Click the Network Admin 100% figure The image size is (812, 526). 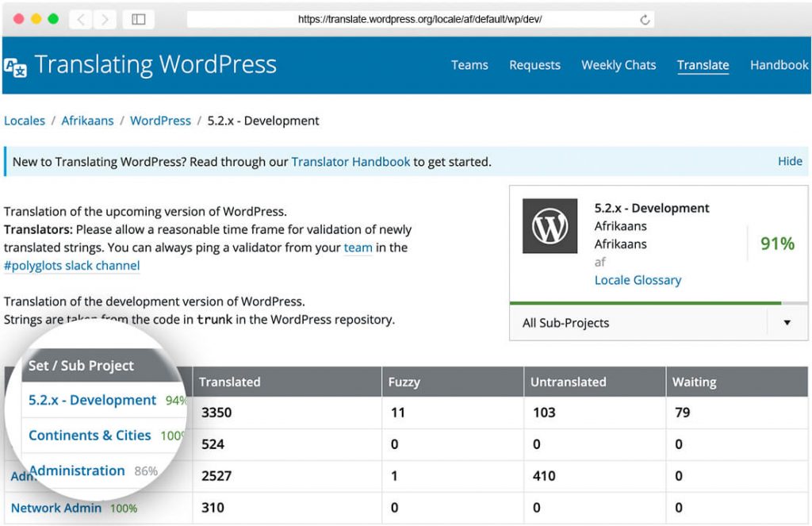coord(123,509)
